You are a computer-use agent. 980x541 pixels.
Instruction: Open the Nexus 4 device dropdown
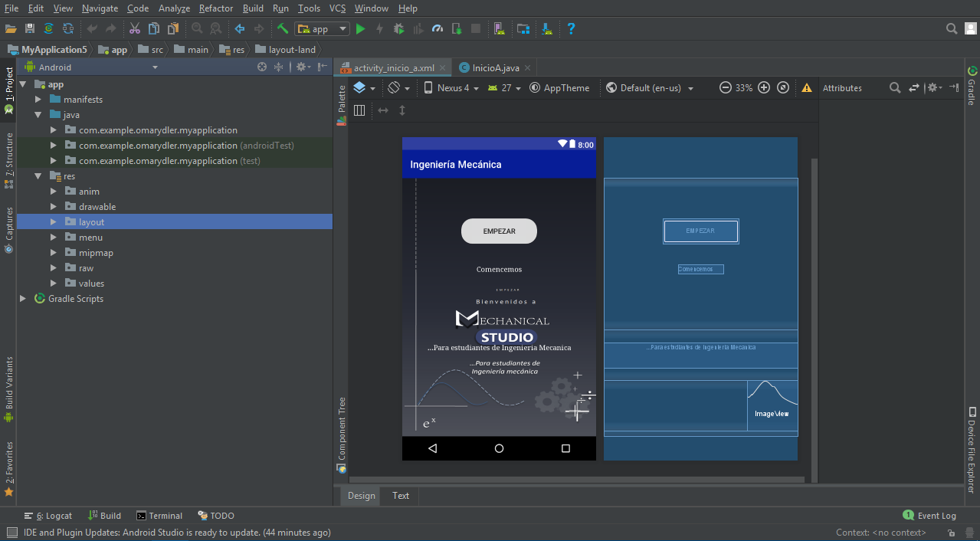point(451,88)
